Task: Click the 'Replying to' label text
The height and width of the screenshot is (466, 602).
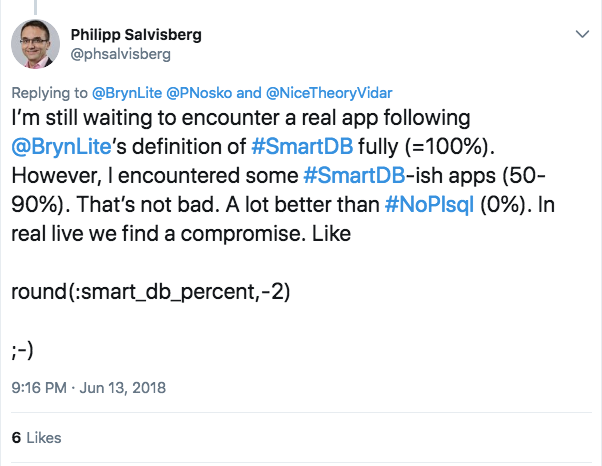Action: pyautogui.click(x=50, y=93)
